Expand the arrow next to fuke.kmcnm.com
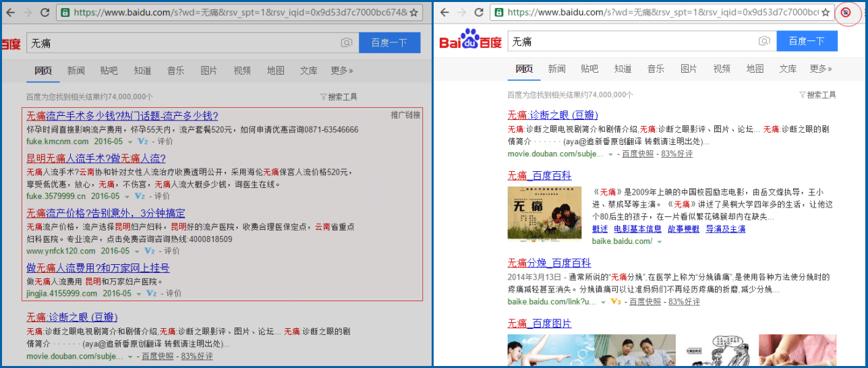The width and height of the screenshot is (868, 368). click(130, 142)
